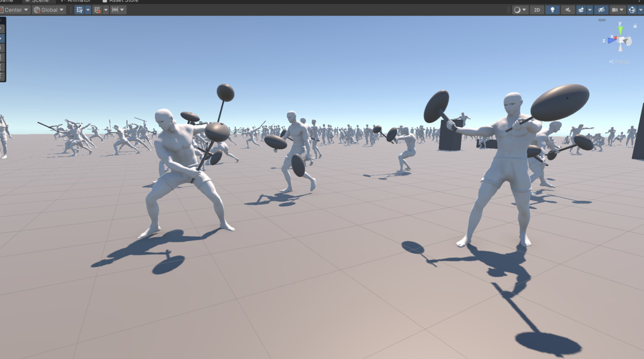Expand the scene effects options arrow
644x359 pixels.
point(590,10)
